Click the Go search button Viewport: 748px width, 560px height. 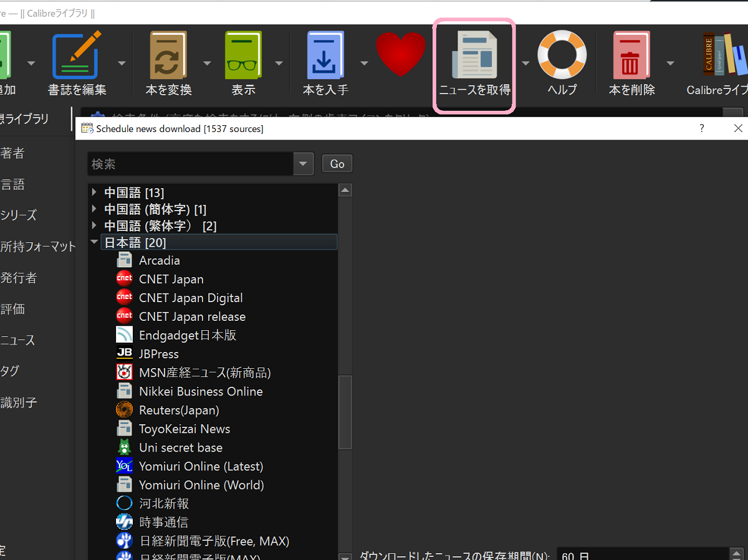(x=337, y=164)
